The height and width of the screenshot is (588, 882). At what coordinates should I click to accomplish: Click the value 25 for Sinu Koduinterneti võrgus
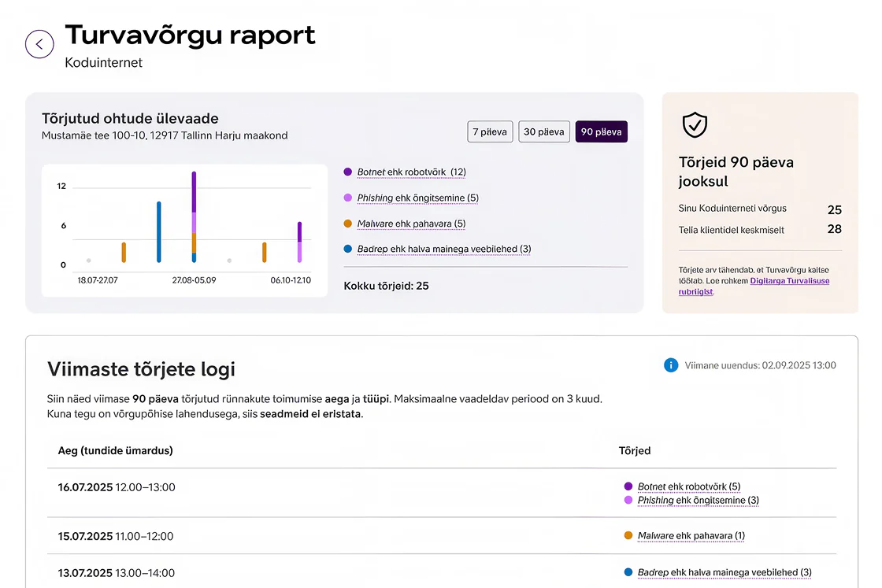(x=834, y=209)
